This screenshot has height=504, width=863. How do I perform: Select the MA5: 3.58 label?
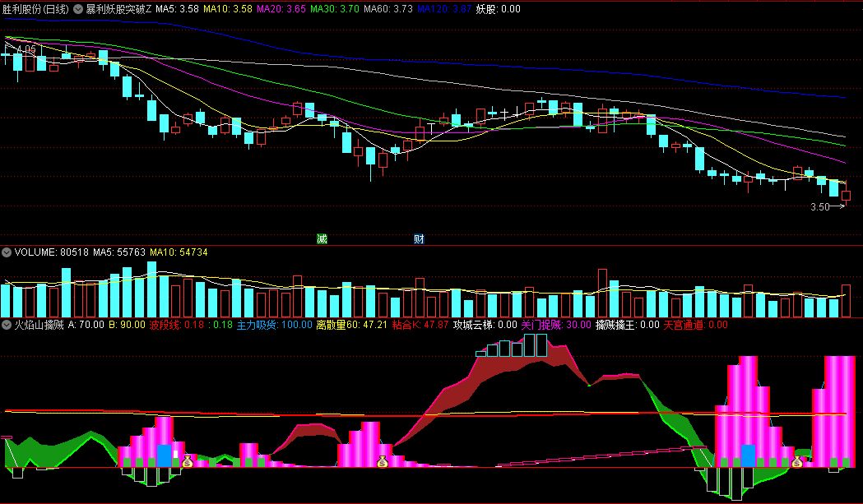[177, 9]
